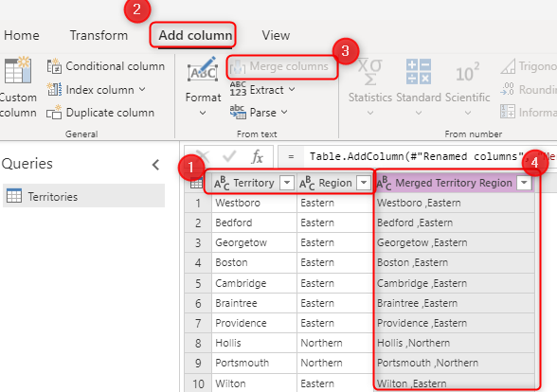Expand the Standard chevron
The width and height of the screenshot is (557, 392).
pos(419,113)
